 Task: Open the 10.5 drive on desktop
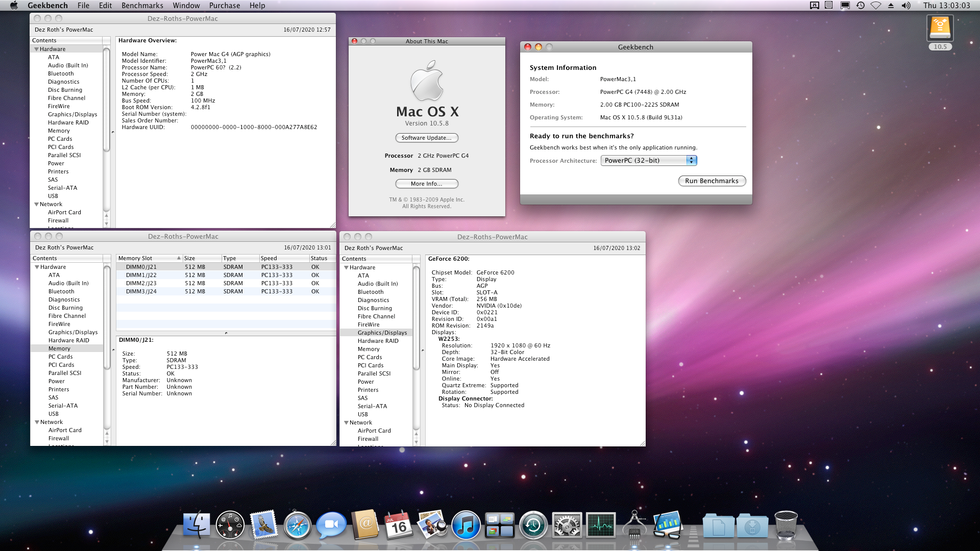tap(940, 32)
